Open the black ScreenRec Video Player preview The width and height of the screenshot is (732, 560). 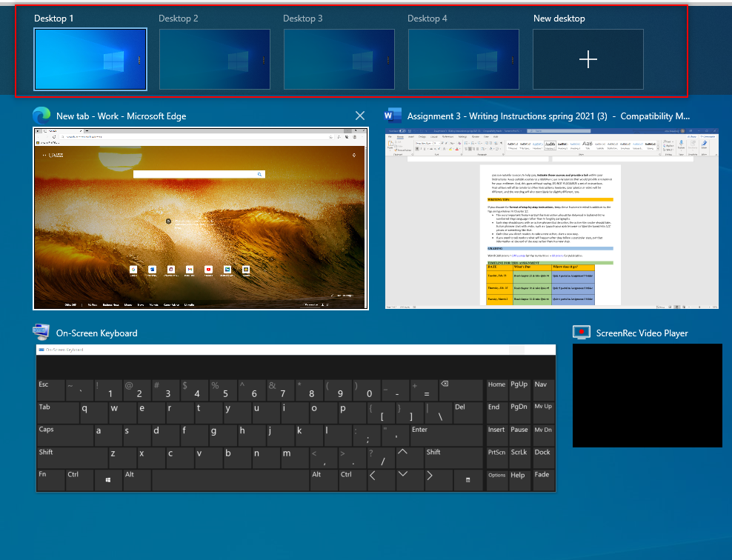648,396
